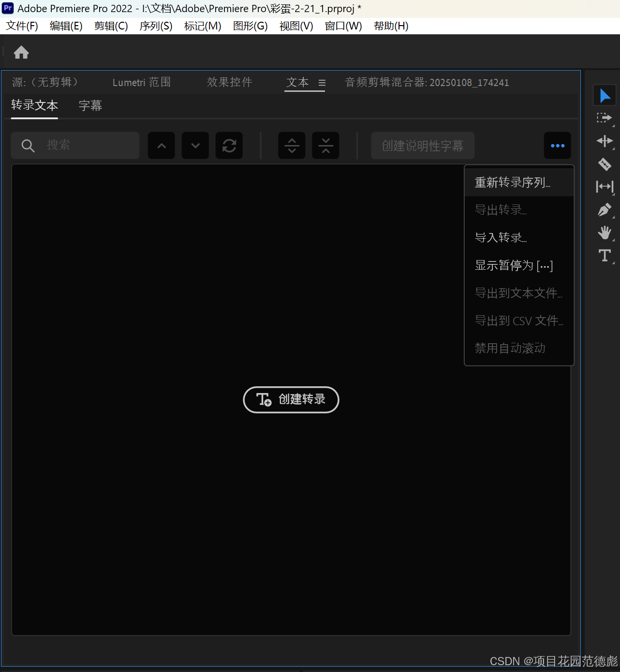
Task: Click the Premiere Pro app icon
Action: tap(8, 8)
